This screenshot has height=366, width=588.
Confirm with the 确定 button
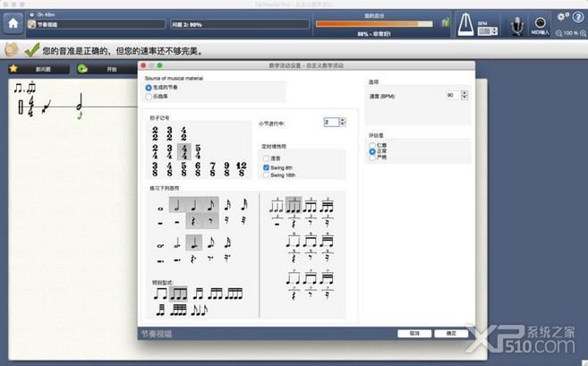pyautogui.click(x=451, y=333)
